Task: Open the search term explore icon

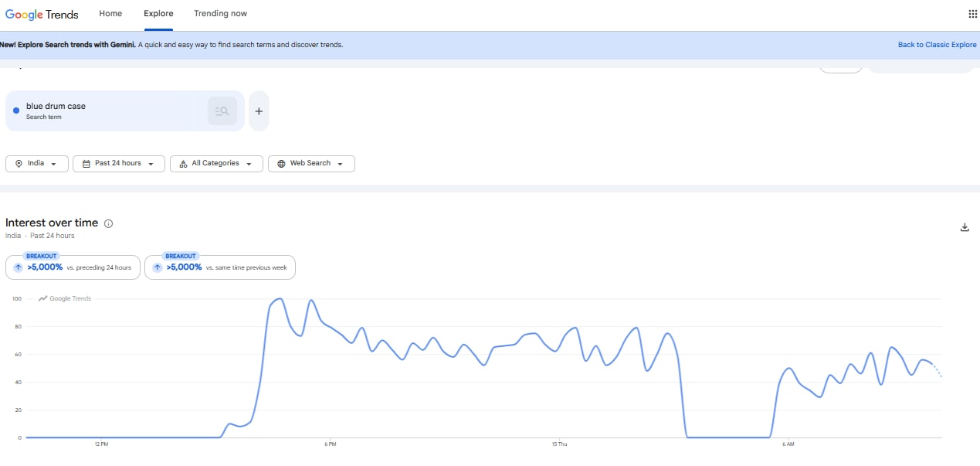Action: [x=222, y=111]
